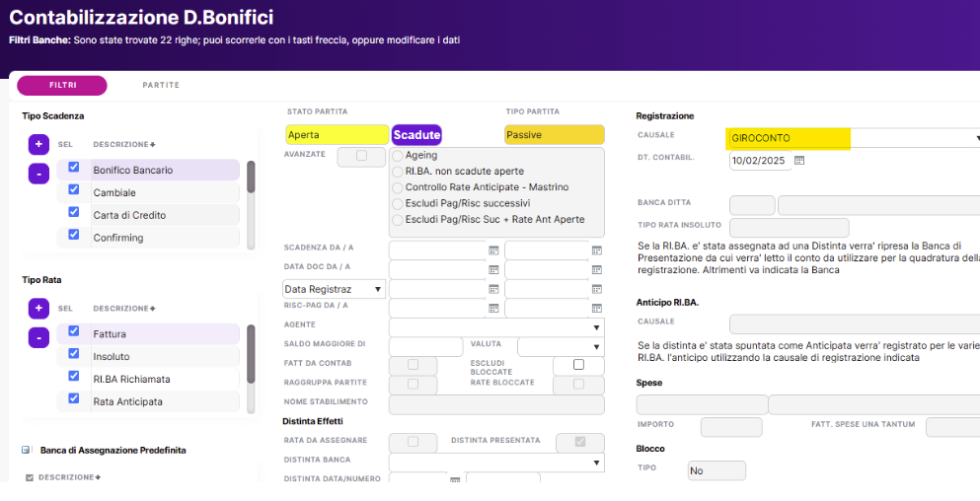Click the Saldo Maggiore Di field

425,346
